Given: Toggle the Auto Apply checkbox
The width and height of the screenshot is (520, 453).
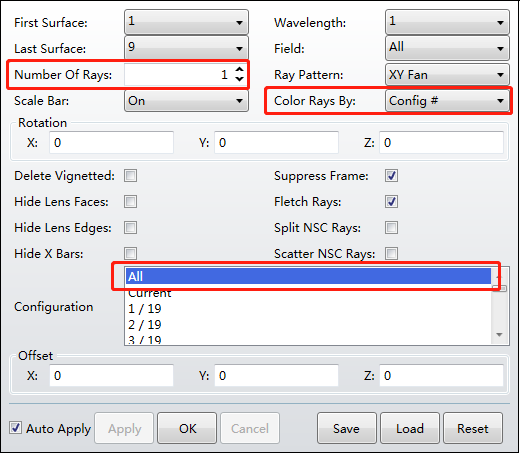Looking at the screenshot, I should point(15,428).
